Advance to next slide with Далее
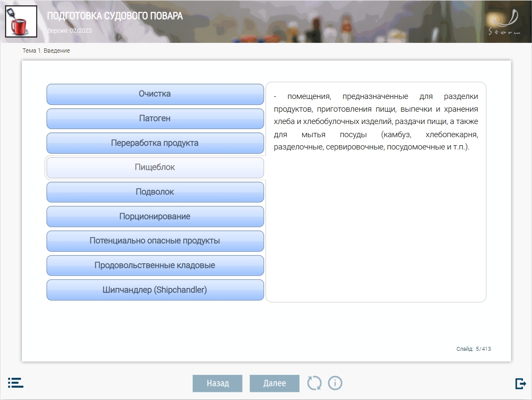Viewport: 532px width, 400px height. click(274, 383)
